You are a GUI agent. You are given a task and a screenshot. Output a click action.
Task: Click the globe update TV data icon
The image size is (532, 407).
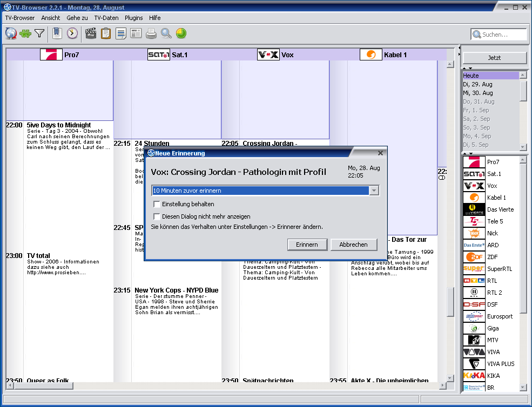coord(11,33)
